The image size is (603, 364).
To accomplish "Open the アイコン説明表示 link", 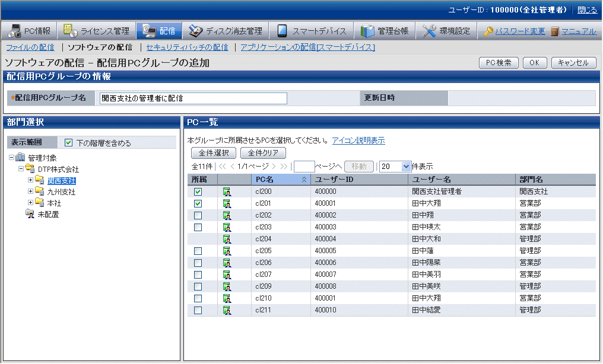I will coord(358,141).
